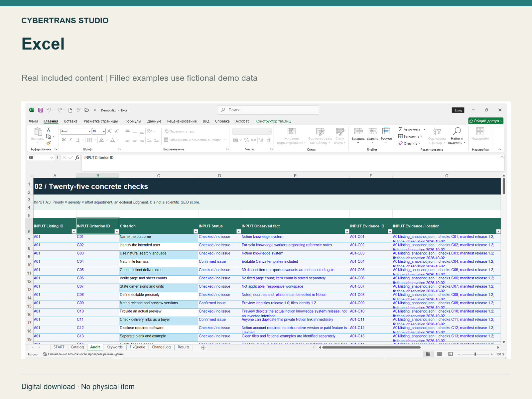Open the Arial font name dropdown
Viewport: 532px width, 399px height.
(x=89, y=131)
